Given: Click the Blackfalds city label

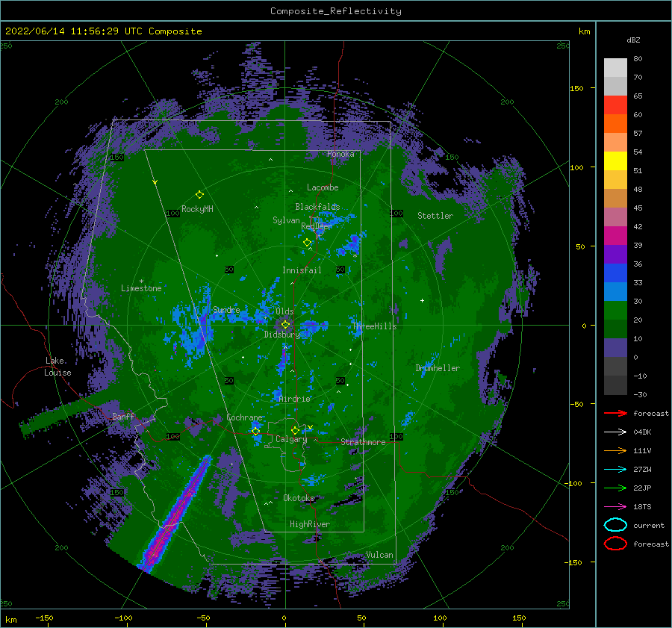Looking at the screenshot, I should 317,207.
